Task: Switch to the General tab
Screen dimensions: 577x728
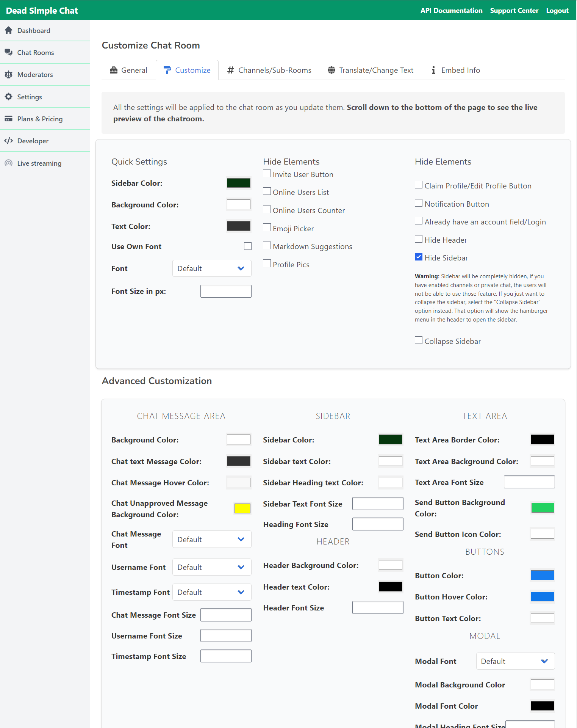Action: coord(128,70)
